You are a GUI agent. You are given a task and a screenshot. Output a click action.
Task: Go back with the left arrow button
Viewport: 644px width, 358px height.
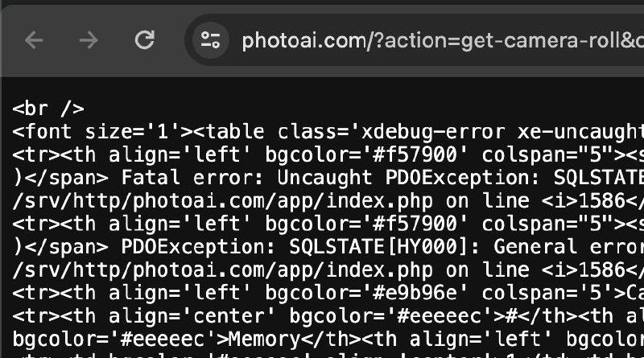(x=34, y=40)
